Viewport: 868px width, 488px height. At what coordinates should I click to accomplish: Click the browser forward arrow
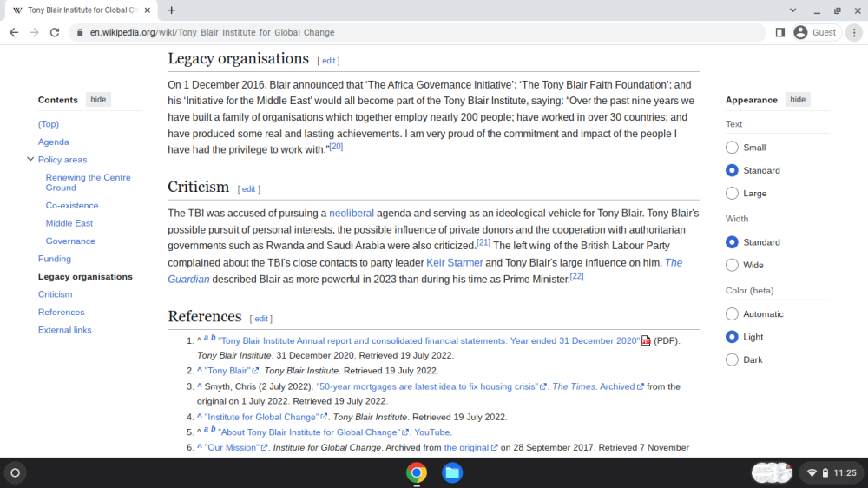35,33
